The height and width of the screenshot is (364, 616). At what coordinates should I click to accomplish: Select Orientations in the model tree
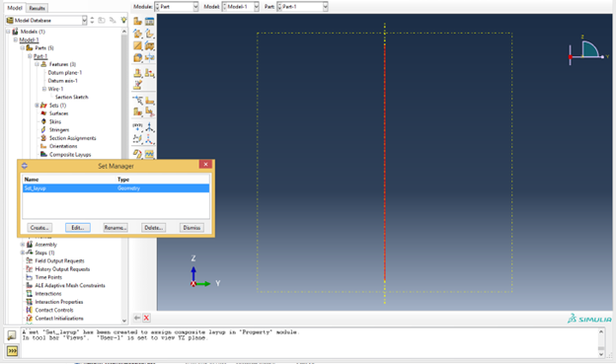click(x=63, y=146)
